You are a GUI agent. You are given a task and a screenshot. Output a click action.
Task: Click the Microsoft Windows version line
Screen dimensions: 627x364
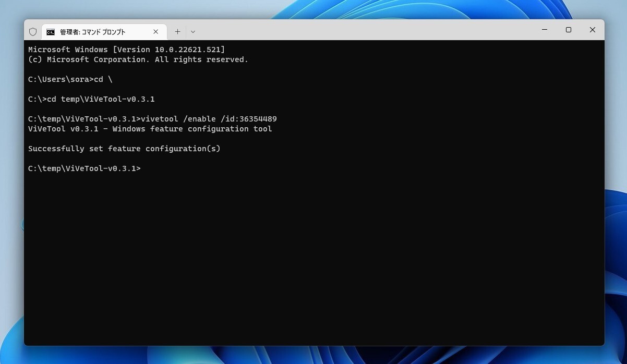[x=127, y=50]
